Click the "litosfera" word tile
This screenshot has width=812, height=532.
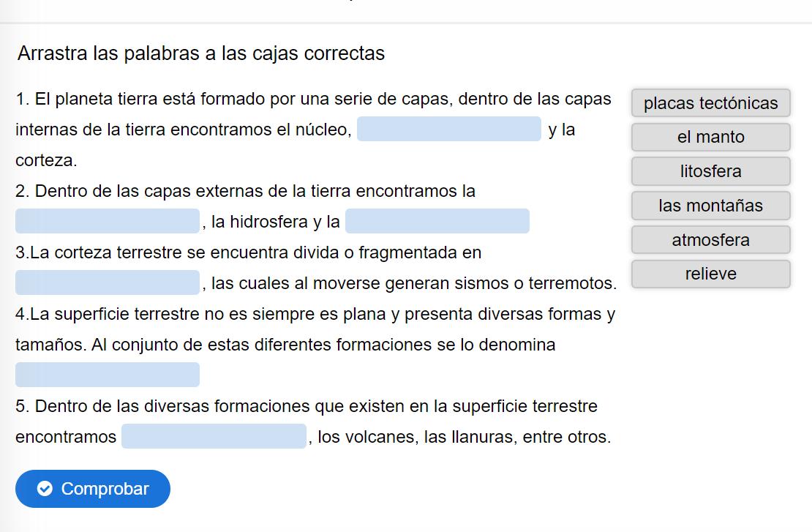pyautogui.click(x=710, y=171)
